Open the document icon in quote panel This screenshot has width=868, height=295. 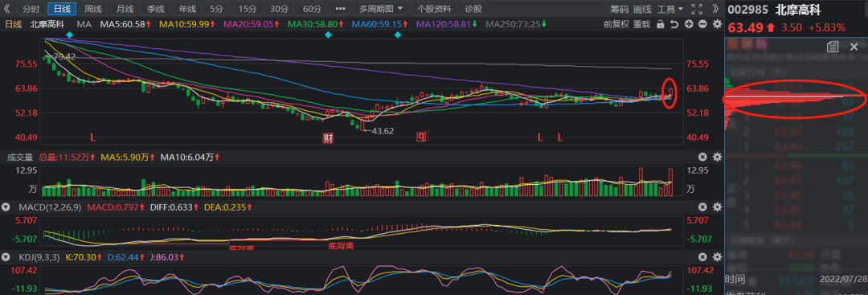tap(832, 47)
